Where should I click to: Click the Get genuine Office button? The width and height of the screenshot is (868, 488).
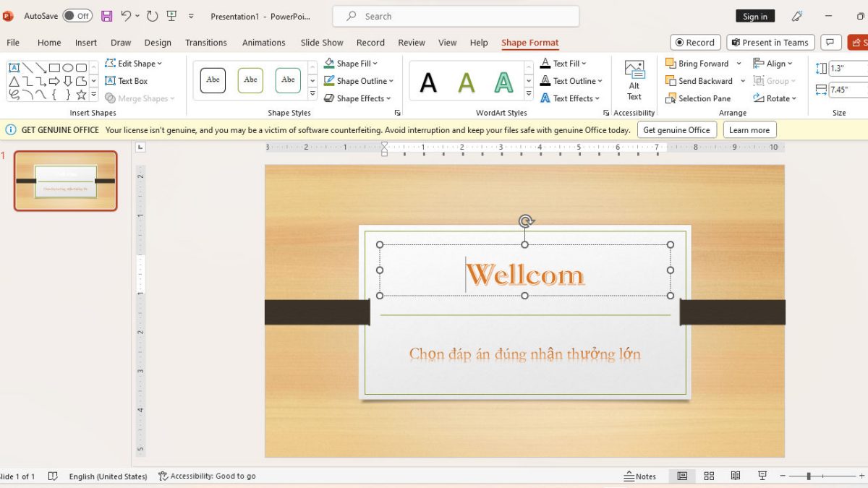tap(676, 129)
